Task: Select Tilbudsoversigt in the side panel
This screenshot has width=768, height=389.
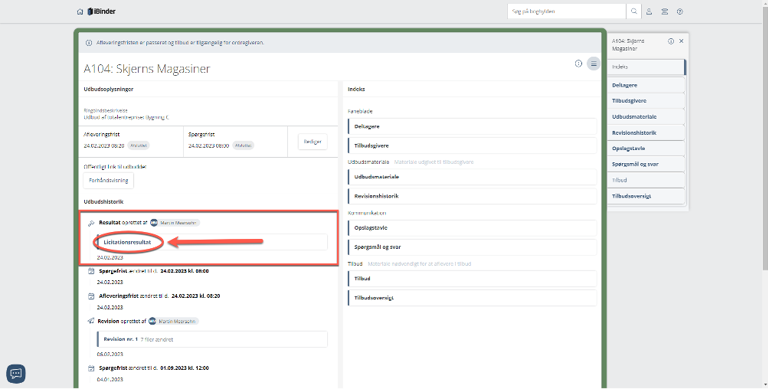Action: tap(646, 196)
